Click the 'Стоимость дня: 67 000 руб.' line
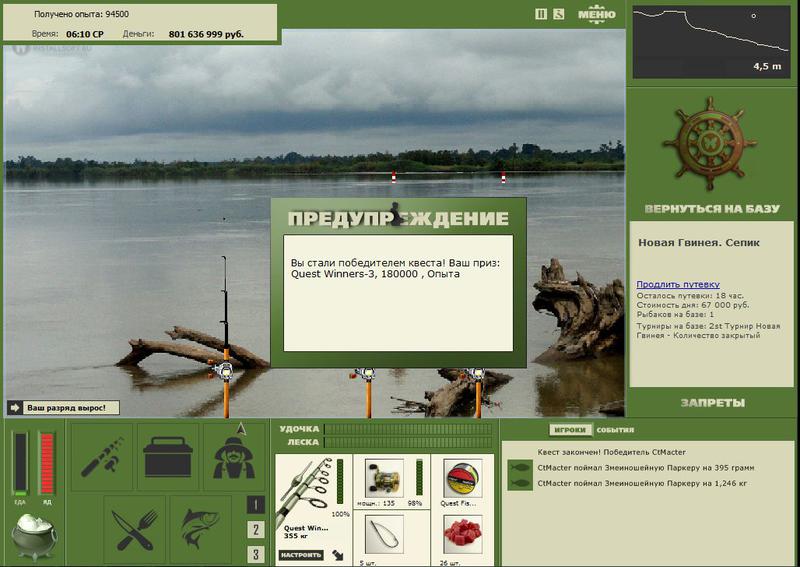 (x=693, y=305)
